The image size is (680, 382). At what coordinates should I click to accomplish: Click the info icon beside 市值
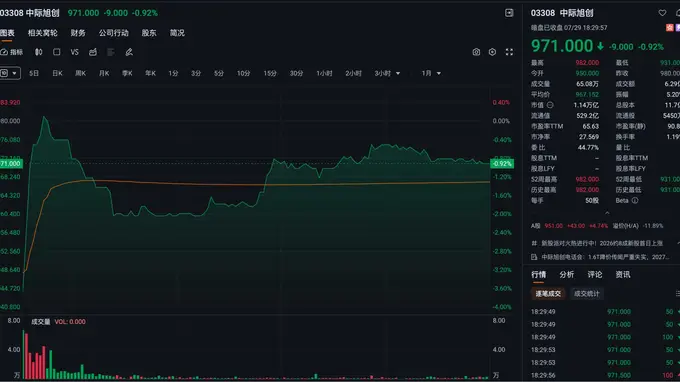(x=550, y=105)
